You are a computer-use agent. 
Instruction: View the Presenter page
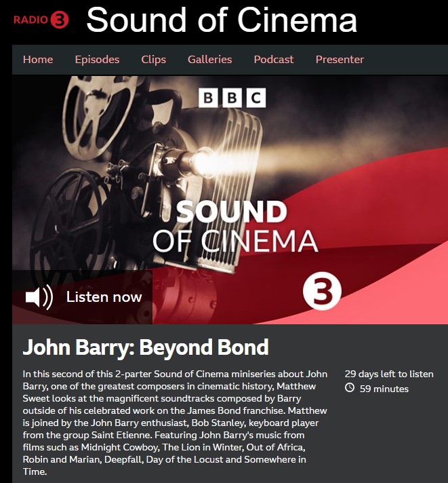[340, 60]
